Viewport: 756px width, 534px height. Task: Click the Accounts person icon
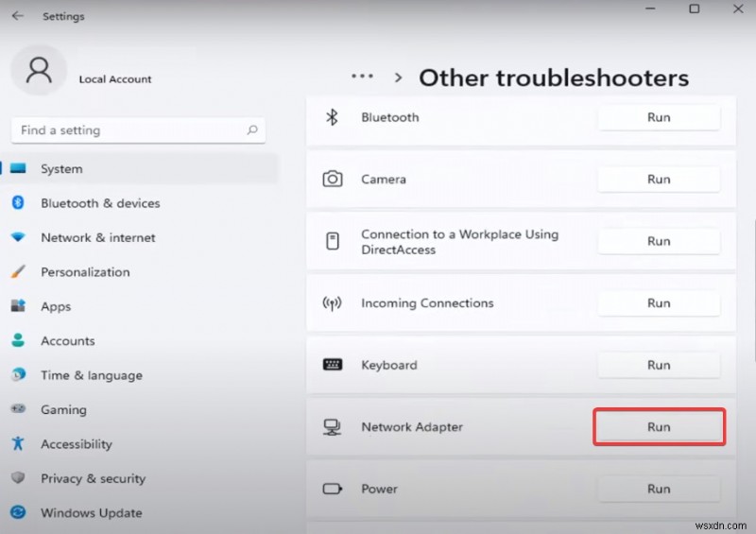pyautogui.click(x=18, y=340)
